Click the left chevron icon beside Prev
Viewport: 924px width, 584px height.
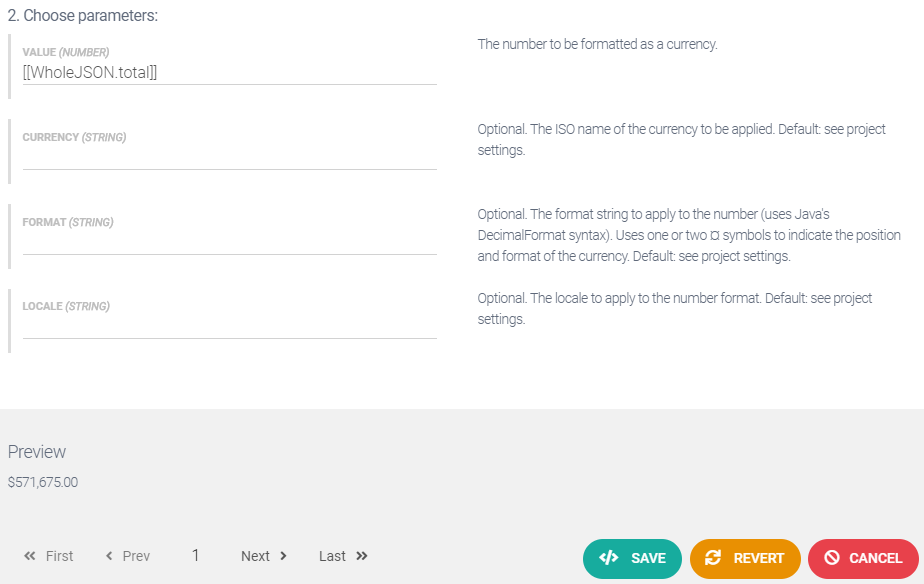[108, 555]
